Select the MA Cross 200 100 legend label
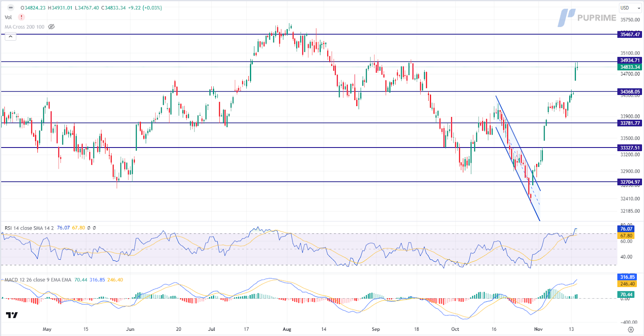644x336 pixels. 25,27
